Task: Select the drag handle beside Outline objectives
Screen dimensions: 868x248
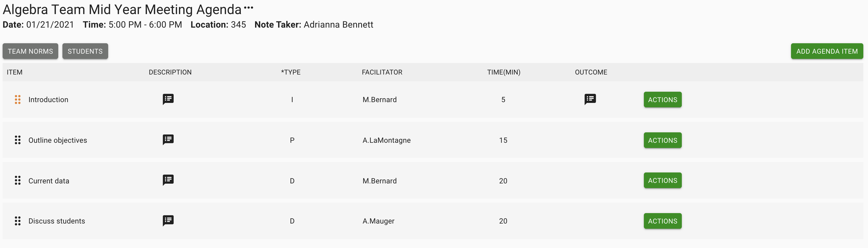Action: [x=18, y=140]
